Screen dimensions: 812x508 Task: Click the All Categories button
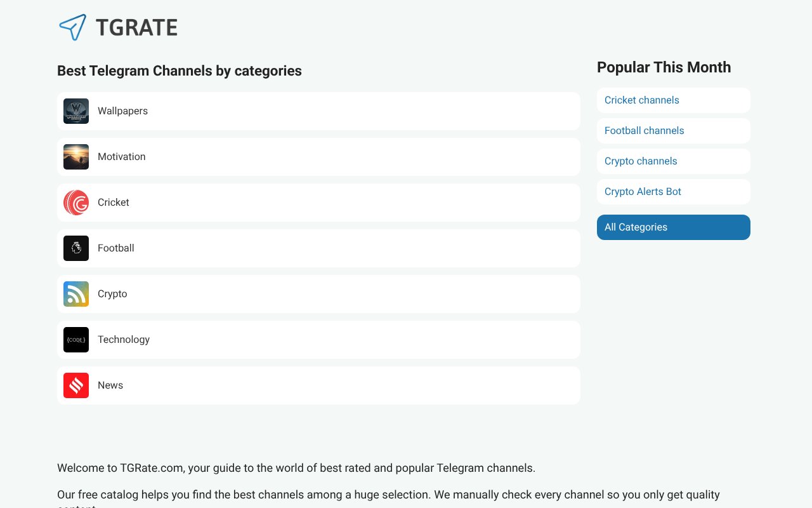(636, 227)
